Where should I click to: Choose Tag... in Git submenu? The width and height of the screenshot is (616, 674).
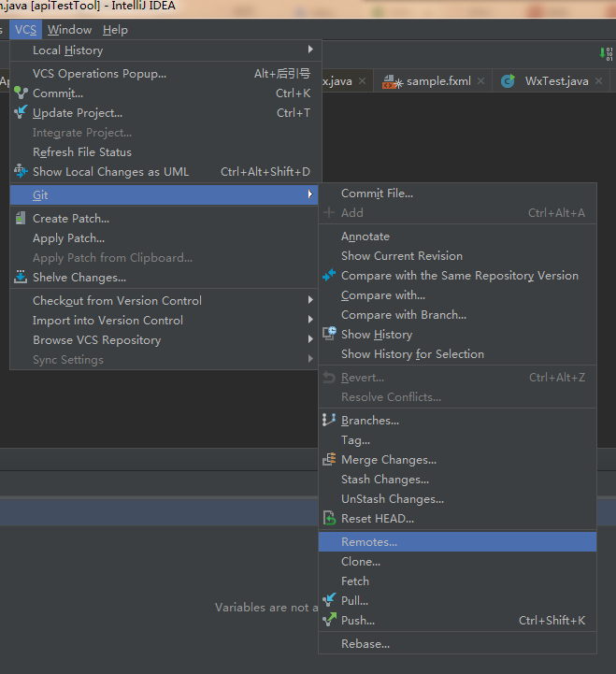pyautogui.click(x=457, y=440)
